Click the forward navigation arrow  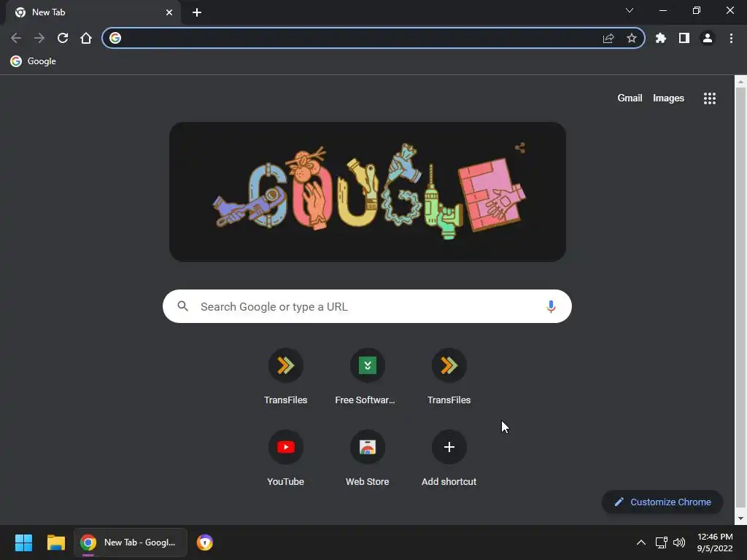coord(39,38)
